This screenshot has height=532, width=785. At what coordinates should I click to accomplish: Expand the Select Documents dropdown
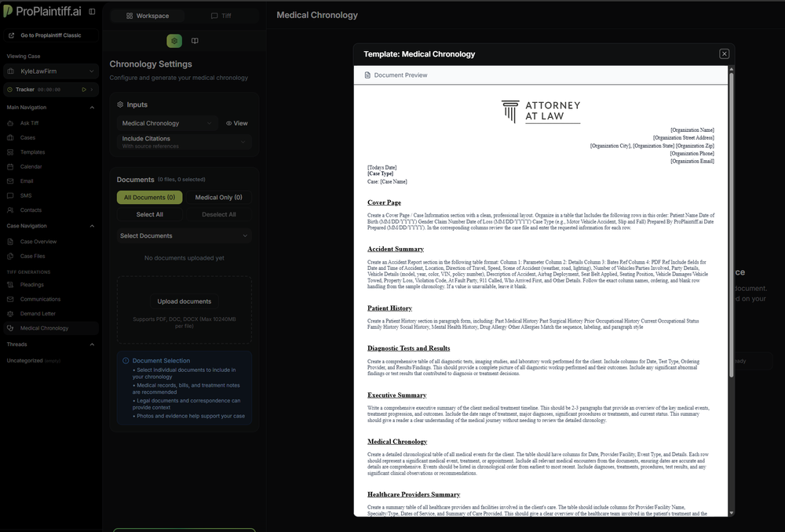click(x=184, y=235)
